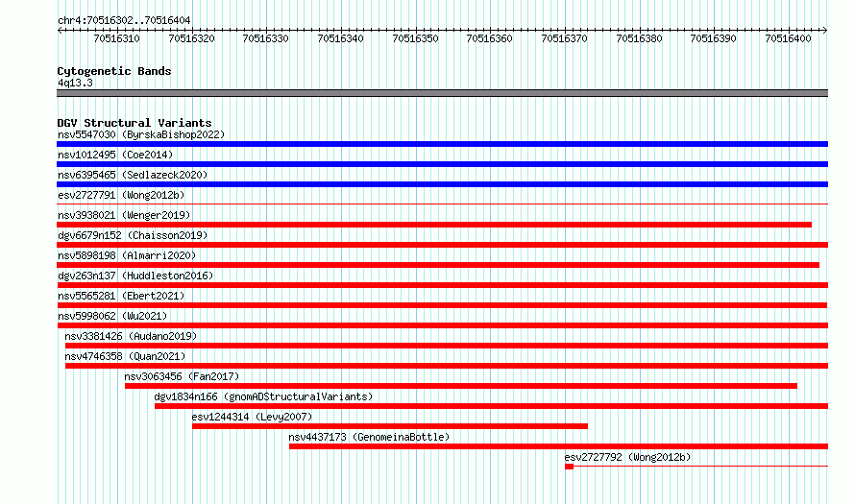
Task: Click the red bar under nsv5565281
Action: [442, 305]
